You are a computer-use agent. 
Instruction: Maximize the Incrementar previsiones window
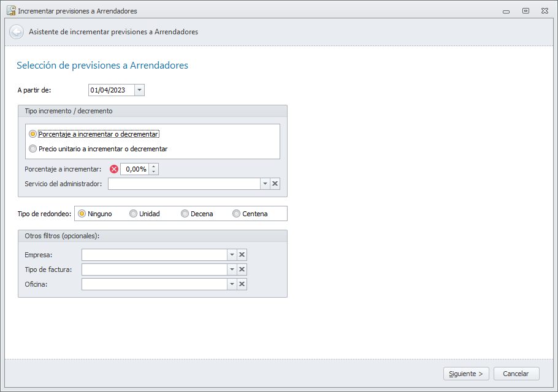526,10
